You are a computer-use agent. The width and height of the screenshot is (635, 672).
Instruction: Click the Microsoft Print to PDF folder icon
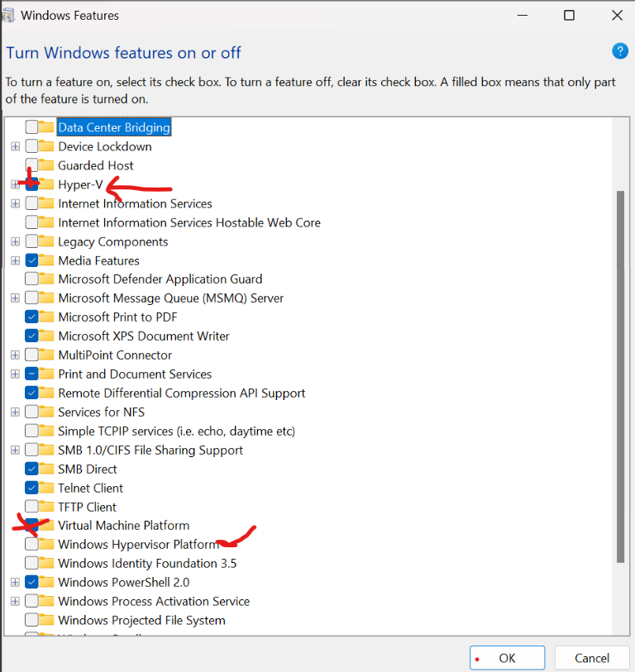(x=46, y=317)
